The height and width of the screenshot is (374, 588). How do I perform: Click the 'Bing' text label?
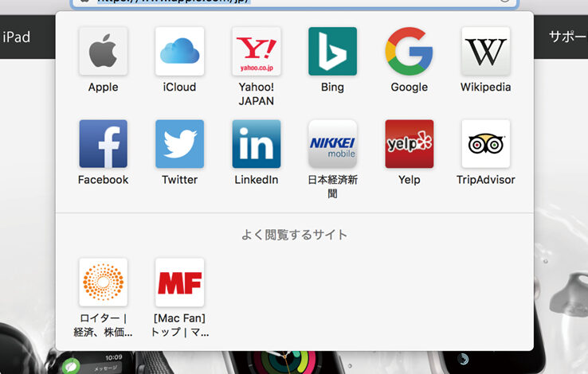click(x=332, y=88)
